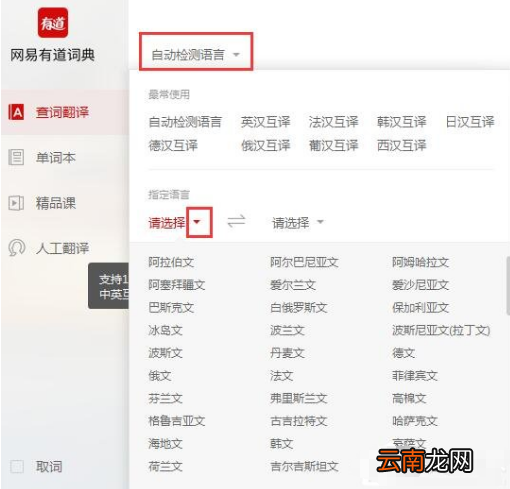Open the 自动检测语言 dropdown at top
Image resolution: width=510 pixels, height=489 pixels.
[x=196, y=54]
